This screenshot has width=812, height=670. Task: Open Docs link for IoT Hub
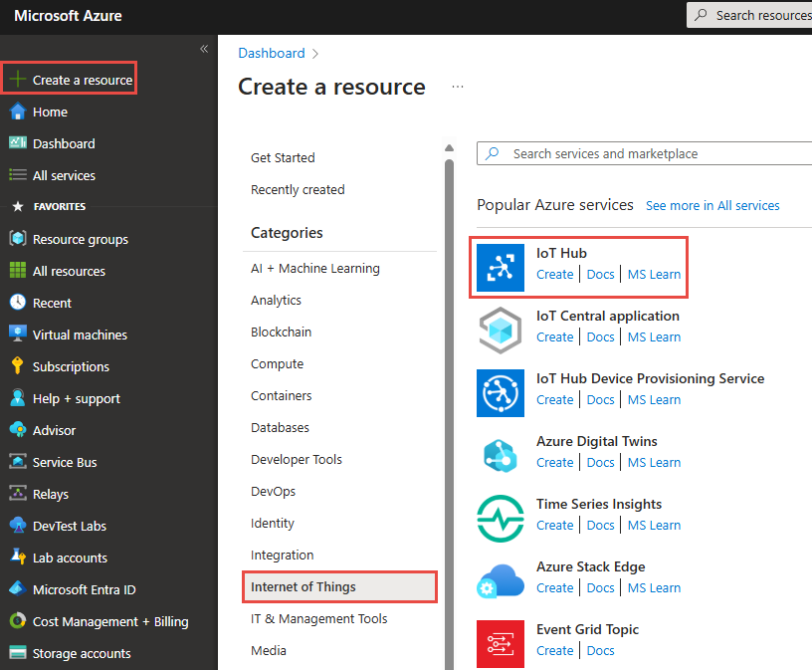(600, 274)
